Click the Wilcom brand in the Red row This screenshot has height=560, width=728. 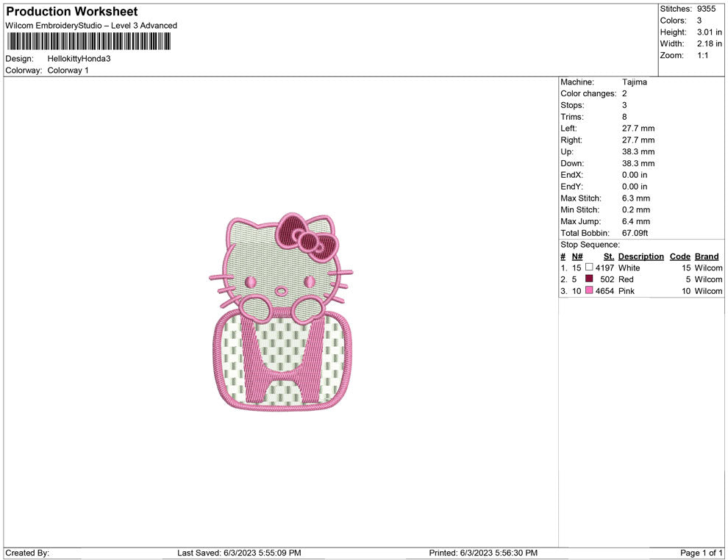pyautogui.click(x=708, y=279)
